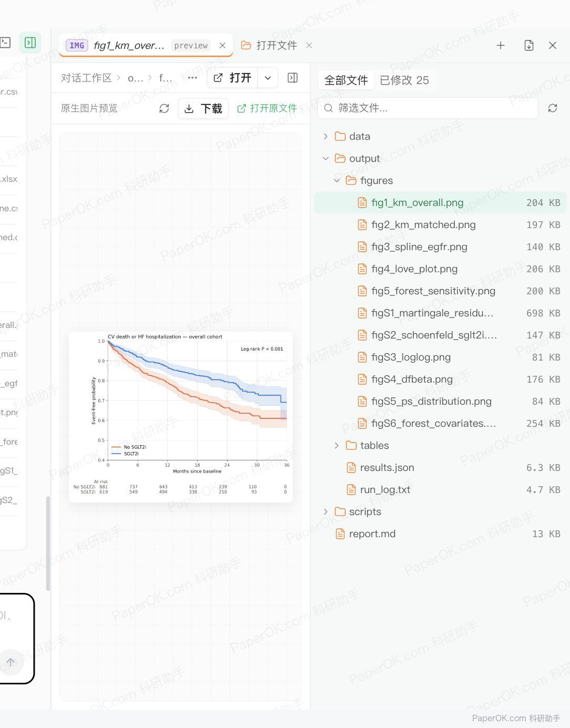The height and width of the screenshot is (728, 570).
Task: Open figS4_dfbeta.png
Action: pyautogui.click(x=440, y=379)
